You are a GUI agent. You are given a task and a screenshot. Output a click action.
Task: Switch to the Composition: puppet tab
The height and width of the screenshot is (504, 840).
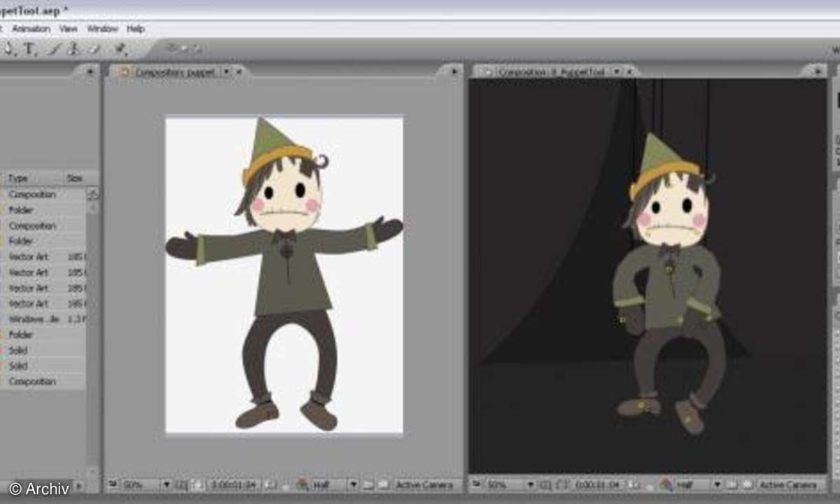(x=174, y=71)
